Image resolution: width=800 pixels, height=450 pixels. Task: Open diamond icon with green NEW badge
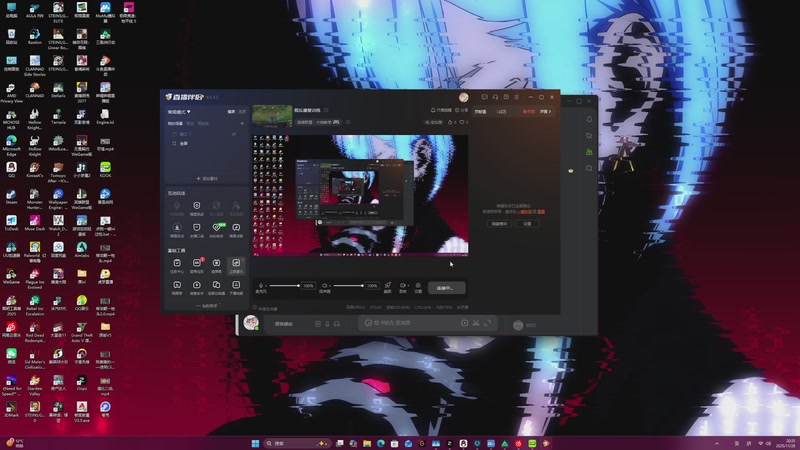point(216,230)
